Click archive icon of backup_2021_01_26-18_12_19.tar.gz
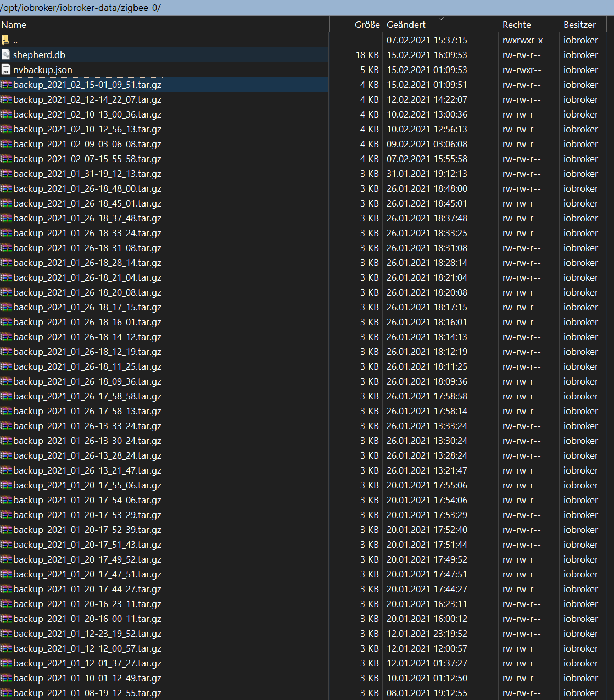Viewport: 614px width, 700px height. point(6,352)
